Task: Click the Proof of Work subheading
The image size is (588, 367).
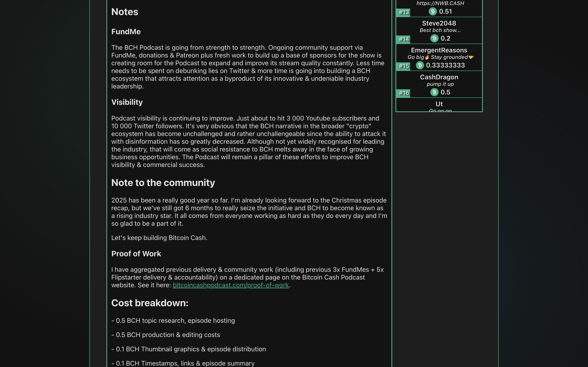Action: pos(136,254)
